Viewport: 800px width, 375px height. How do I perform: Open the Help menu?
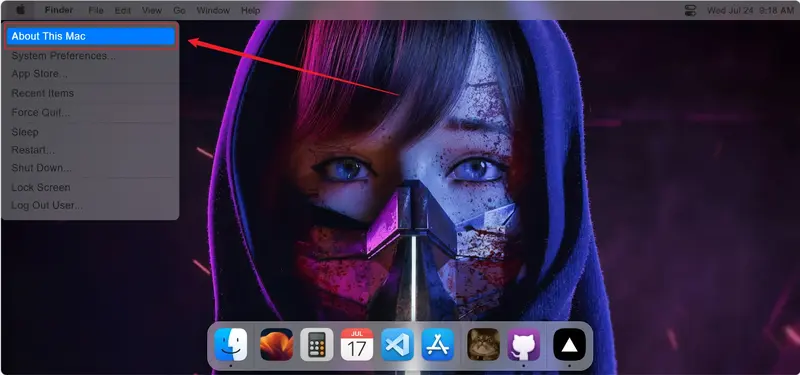pos(251,10)
